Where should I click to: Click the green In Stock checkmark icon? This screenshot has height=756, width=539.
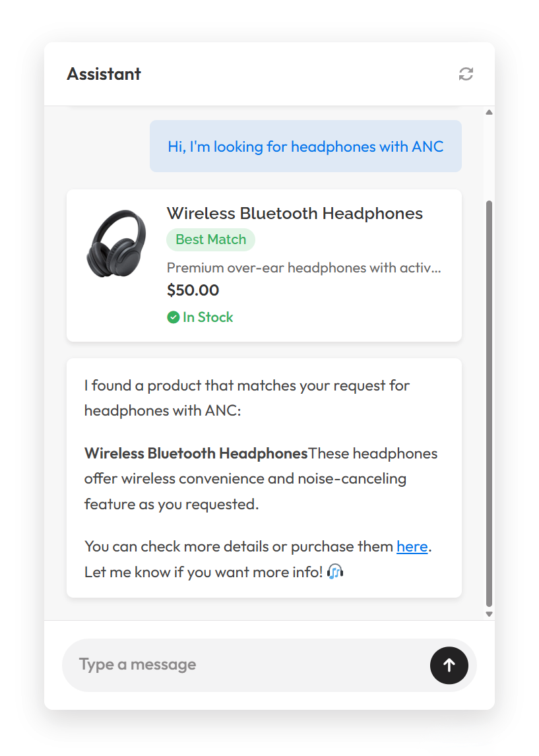tap(174, 317)
